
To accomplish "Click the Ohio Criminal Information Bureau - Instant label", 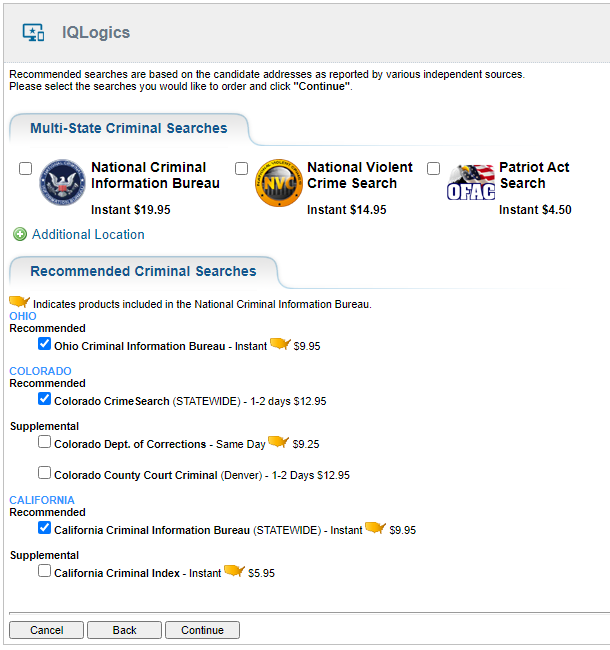I will coord(160,346).
